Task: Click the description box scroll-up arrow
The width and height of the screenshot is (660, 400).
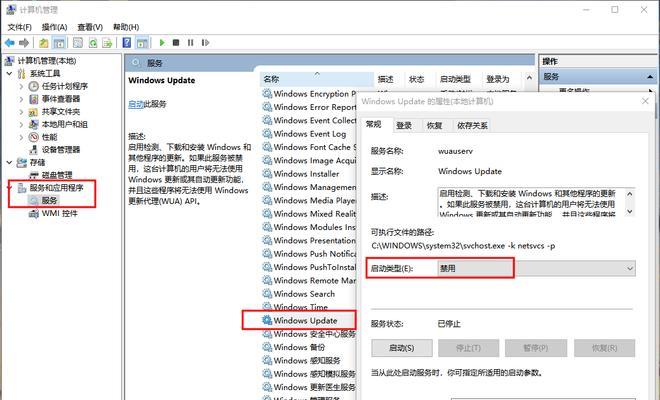Action: coord(630,194)
